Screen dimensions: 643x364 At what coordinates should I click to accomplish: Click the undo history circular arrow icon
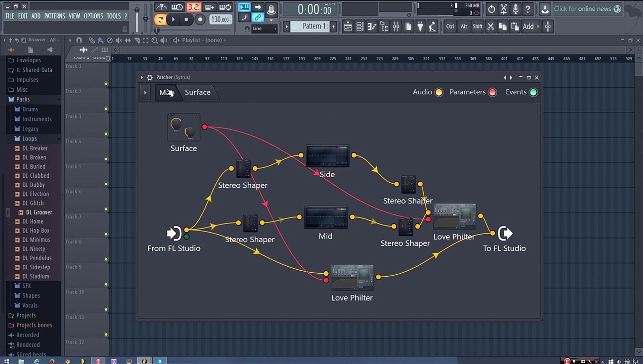[x=492, y=9]
